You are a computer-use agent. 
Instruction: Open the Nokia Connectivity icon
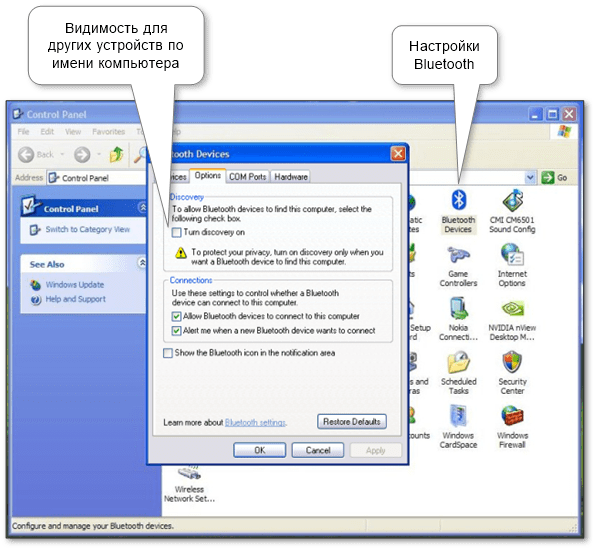[x=458, y=308]
